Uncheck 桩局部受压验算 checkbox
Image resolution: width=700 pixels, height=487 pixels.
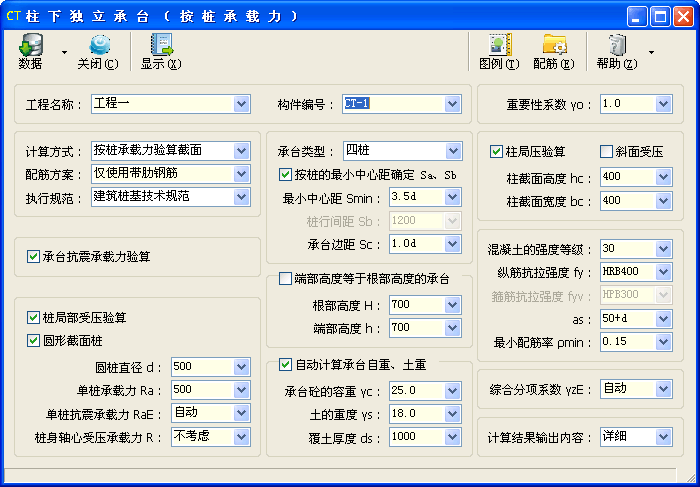click(34, 317)
